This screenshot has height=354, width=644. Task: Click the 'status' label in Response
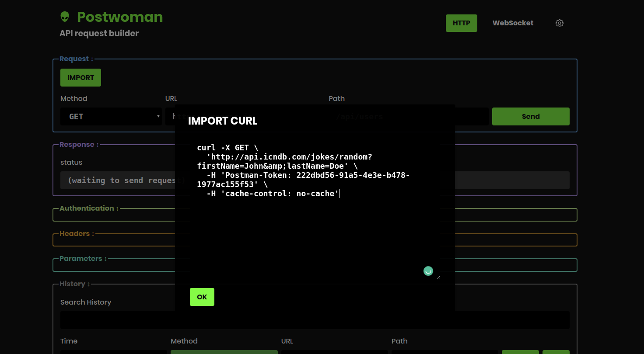[x=71, y=162]
